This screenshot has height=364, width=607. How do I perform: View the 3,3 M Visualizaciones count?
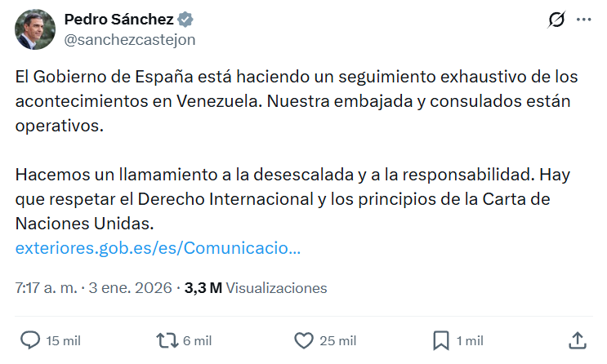tap(256, 288)
